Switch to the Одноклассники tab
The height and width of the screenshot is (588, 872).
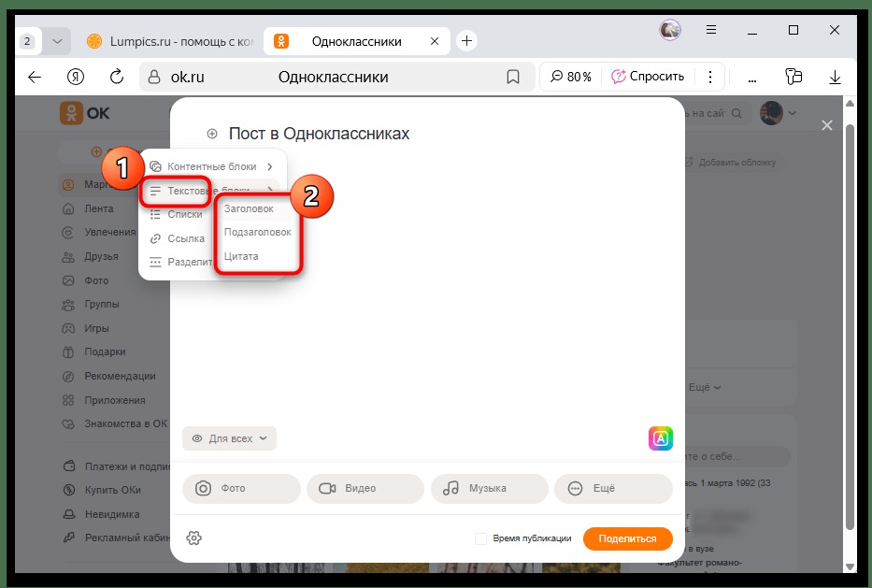(356, 41)
